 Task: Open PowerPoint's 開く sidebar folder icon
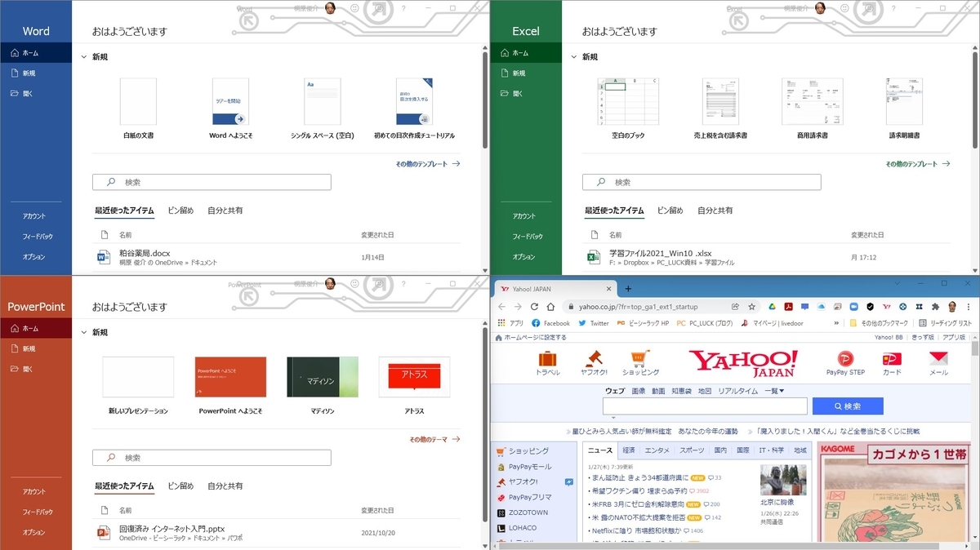[x=15, y=369]
